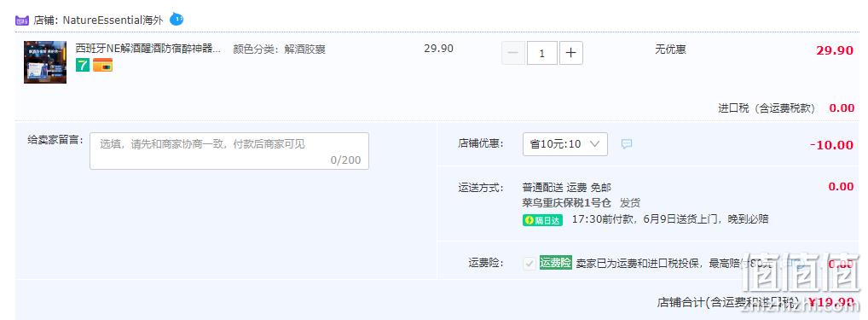The height and width of the screenshot is (320, 868).
Task: Click the 颜色分类：解酒胶囊 text
Action: pyautogui.click(x=279, y=49)
